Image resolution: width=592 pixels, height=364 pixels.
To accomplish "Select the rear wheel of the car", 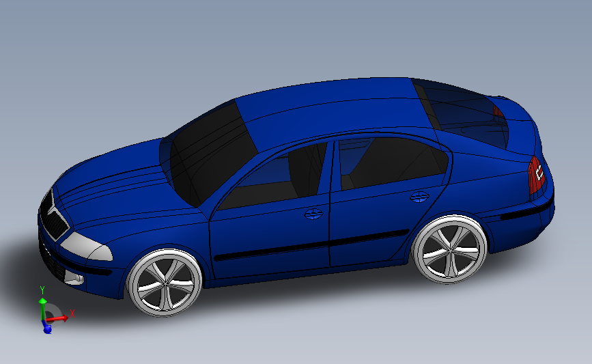I will click(450, 249).
